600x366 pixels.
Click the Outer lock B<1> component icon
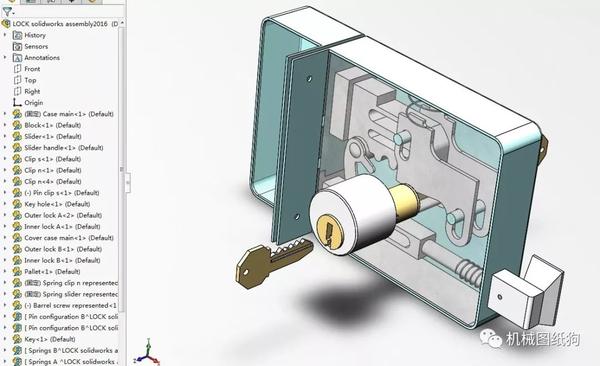click(x=17, y=249)
